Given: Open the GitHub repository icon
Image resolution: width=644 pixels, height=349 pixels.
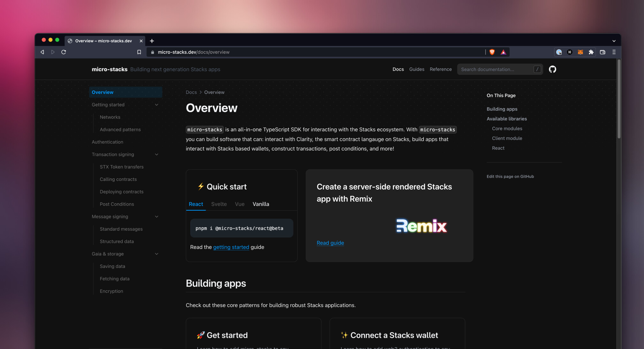Looking at the screenshot, I should point(552,69).
